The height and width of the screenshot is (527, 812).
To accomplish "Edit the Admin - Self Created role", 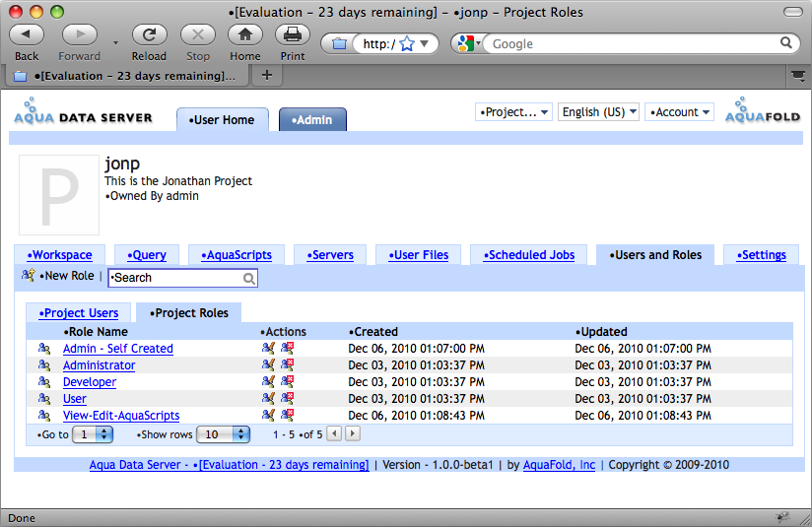I will click(268, 348).
